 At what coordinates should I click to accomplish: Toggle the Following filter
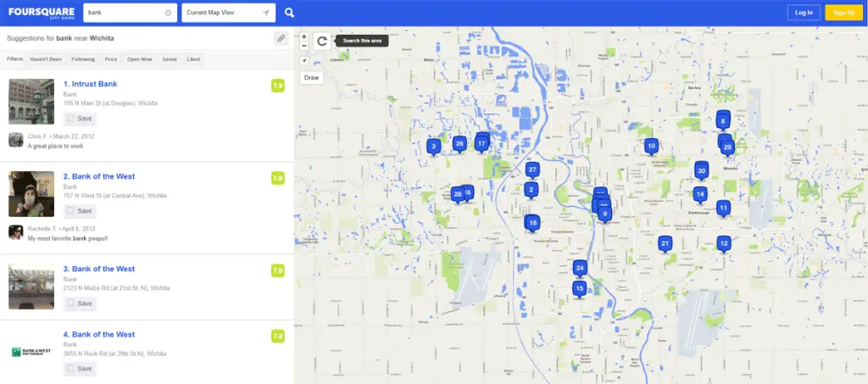[83, 59]
